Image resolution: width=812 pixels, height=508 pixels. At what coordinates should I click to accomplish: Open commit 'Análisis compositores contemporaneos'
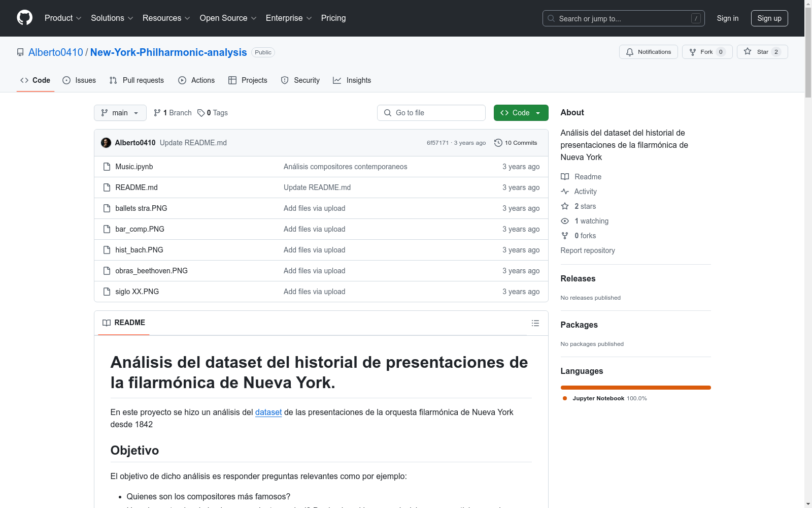[345, 167]
